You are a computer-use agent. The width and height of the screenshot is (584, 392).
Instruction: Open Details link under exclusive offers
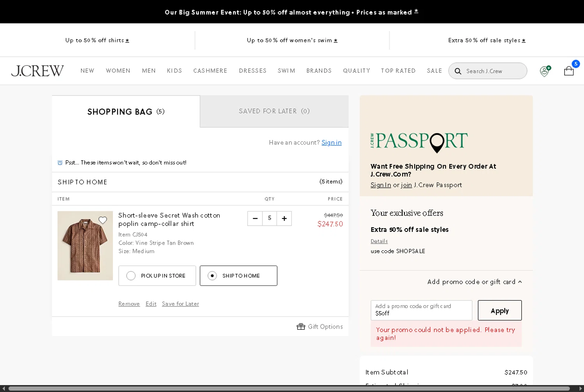[x=379, y=241]
